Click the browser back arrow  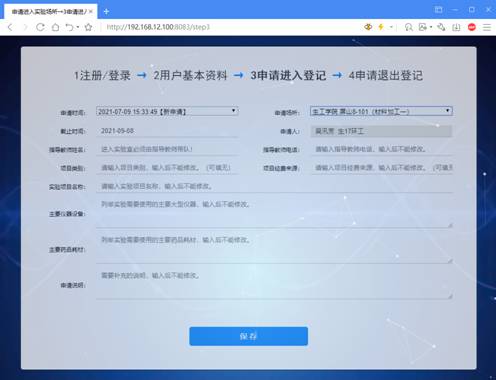tap(10, 27)
